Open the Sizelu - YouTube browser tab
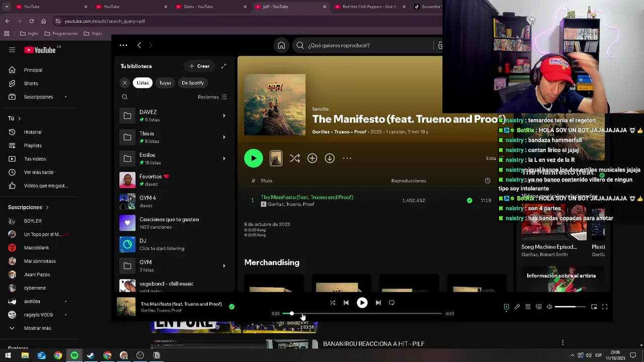Image resolution: width=644 pixels, height=362 pixels. [x=210, y=7]
